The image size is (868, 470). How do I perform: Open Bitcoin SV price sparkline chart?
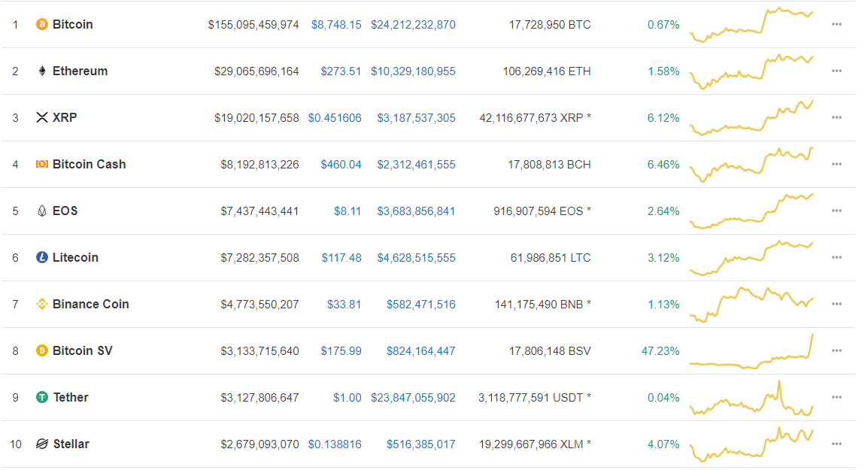[751, 351]
